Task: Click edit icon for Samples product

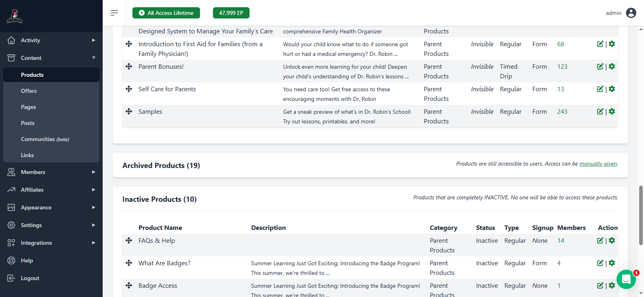Action: coord(600,112)
